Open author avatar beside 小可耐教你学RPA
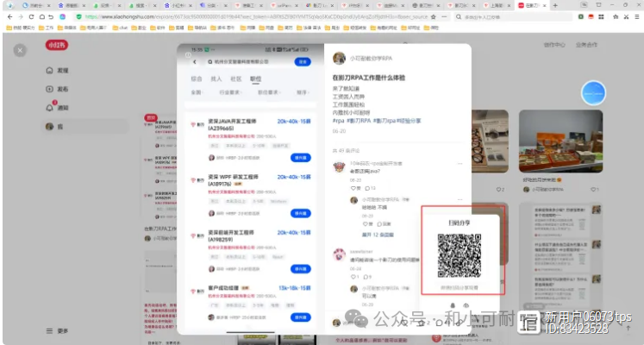The width and height of the screenshot is (644, 345). [339, 59]
